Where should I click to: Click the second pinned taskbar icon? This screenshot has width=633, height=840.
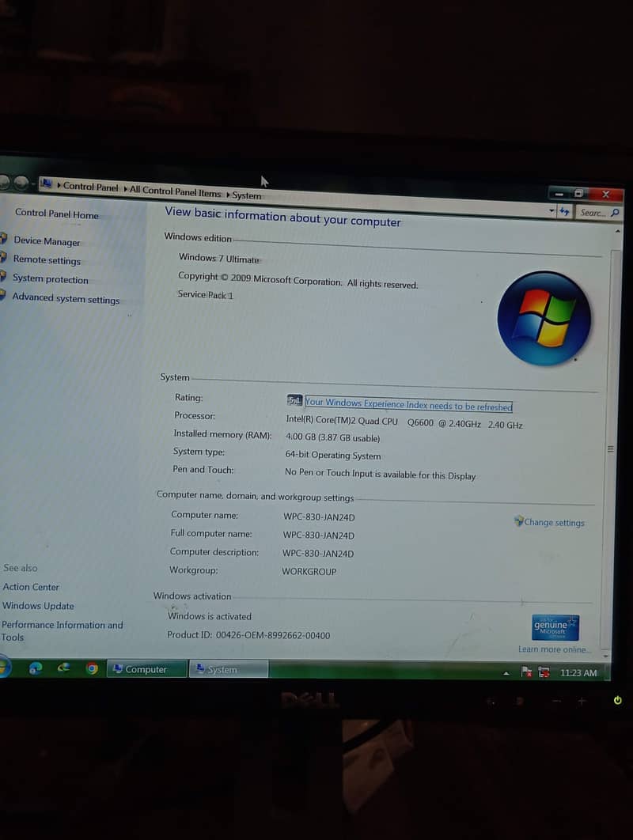pos(63,668)
